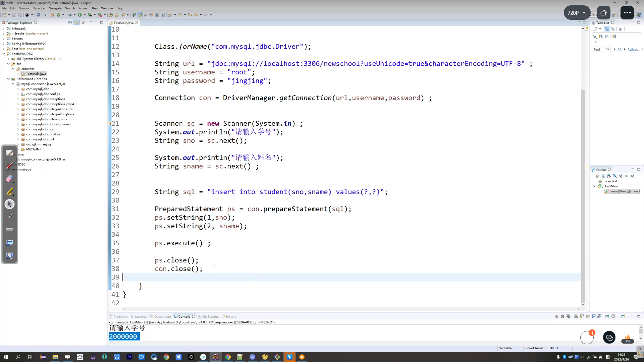Click the Activate link in Task List
Screen dimensions: 644x362
(633, 49)
